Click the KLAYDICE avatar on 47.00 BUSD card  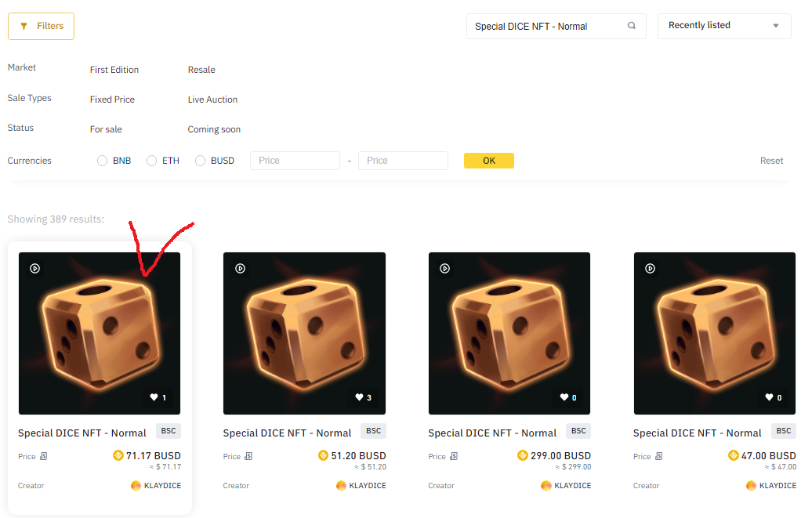pos(751,486)
